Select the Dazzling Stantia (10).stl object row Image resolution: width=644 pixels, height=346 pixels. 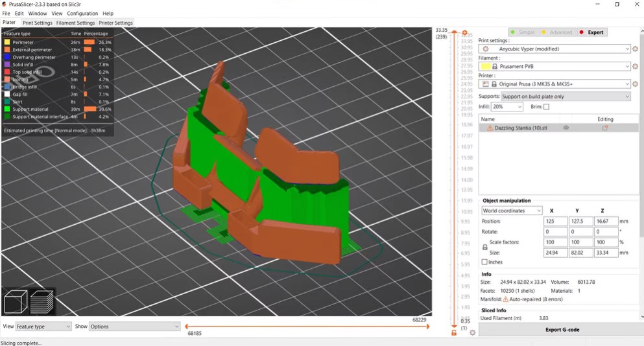[x=558, y=128]
